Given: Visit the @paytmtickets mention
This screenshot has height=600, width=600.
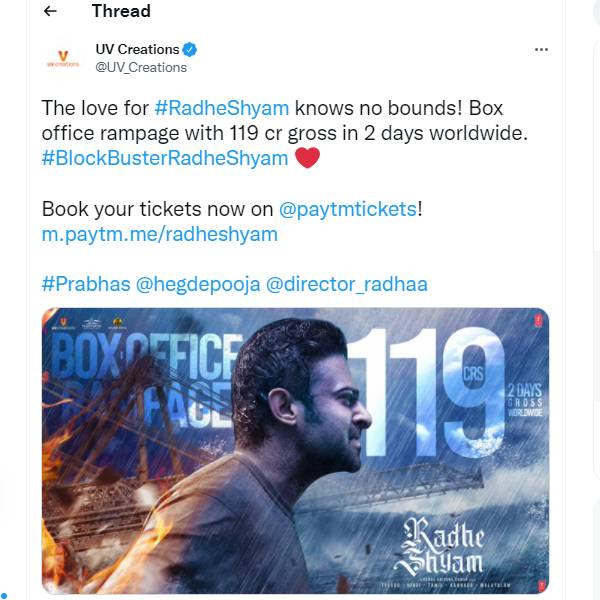Looking at the screenshot, I should [348, 209].
